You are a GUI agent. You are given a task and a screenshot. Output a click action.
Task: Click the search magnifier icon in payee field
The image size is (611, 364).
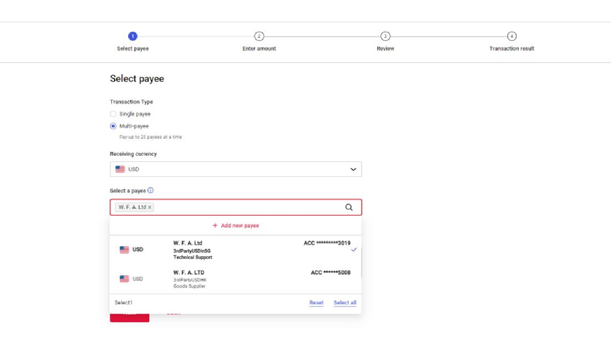tap(349, 207)
